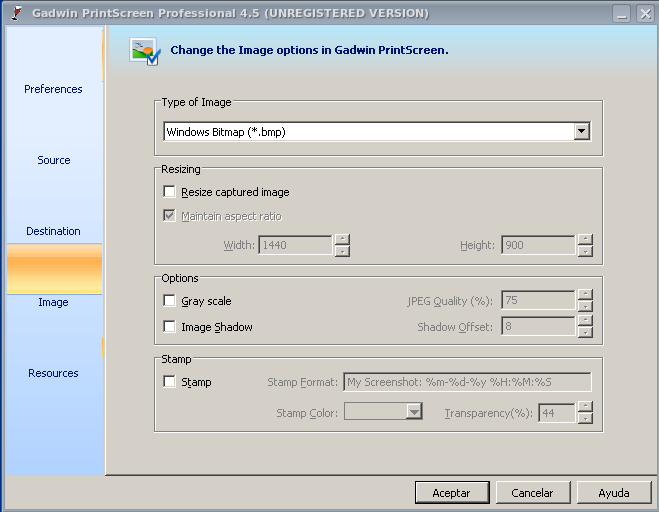Click the 'Height:' label
659x512 pixels.
477,245
